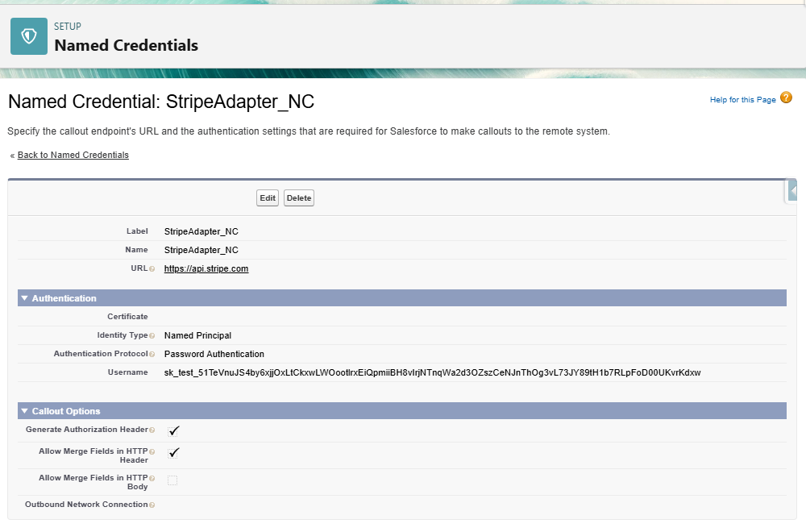Click the Certificate field label
806x532 pixels.
coord(127,317)
